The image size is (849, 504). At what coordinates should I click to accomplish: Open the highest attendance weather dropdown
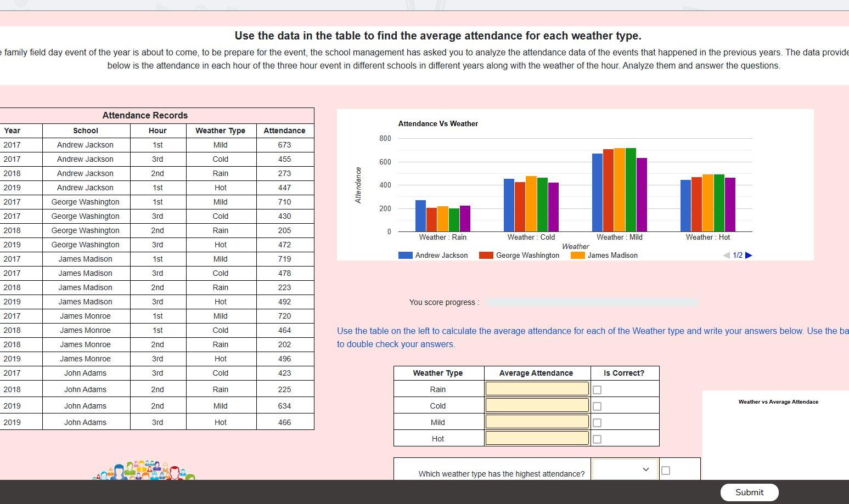point(625,469)
